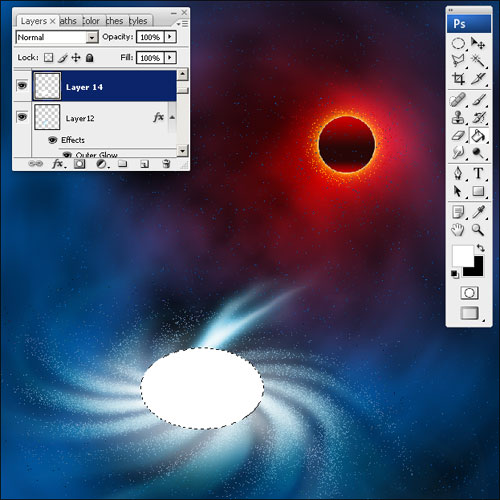The width and height of the screenshot is (500, 500).
Task: Click the Opacity value field
Action: [x=150, y=37]
